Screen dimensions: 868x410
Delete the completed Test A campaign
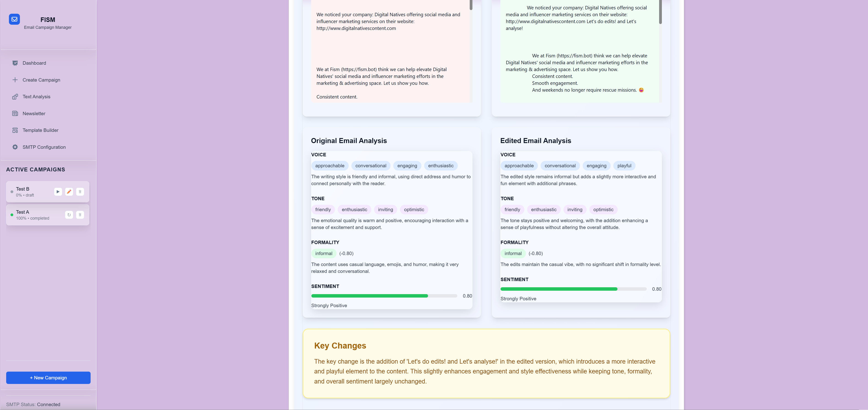coord(80,214)
